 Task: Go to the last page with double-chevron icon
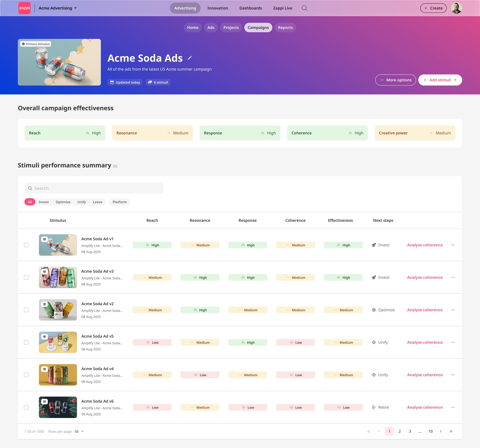(x=451, y=431)
